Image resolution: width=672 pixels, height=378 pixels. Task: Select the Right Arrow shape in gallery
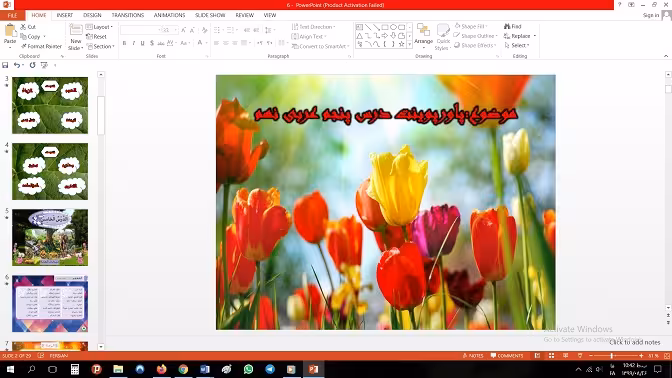(385, 36)
